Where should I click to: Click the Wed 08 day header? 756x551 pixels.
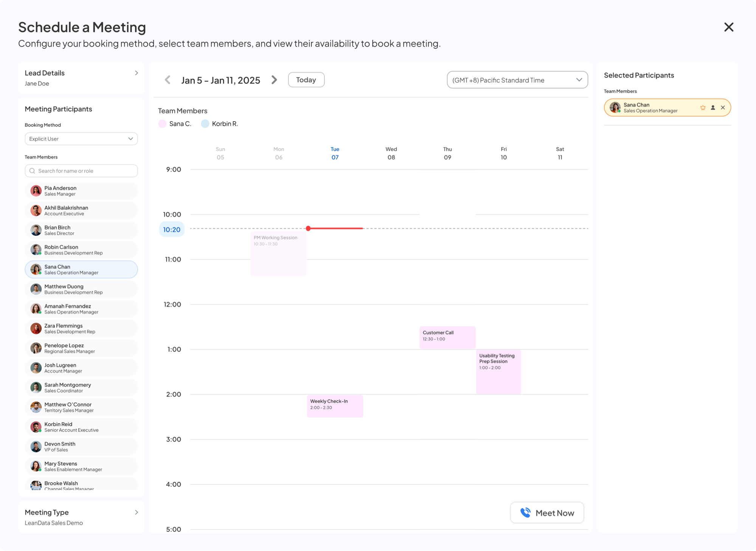(x=391, y=153)
